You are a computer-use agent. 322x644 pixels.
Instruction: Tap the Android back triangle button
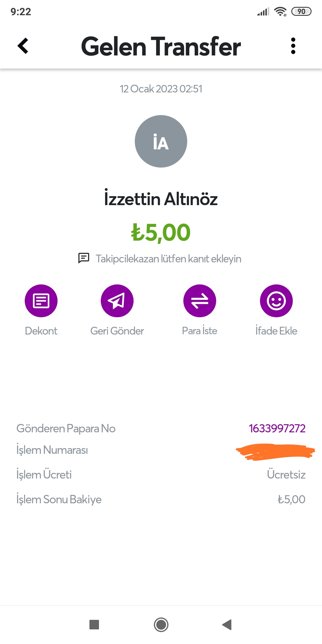pos(227,624)
